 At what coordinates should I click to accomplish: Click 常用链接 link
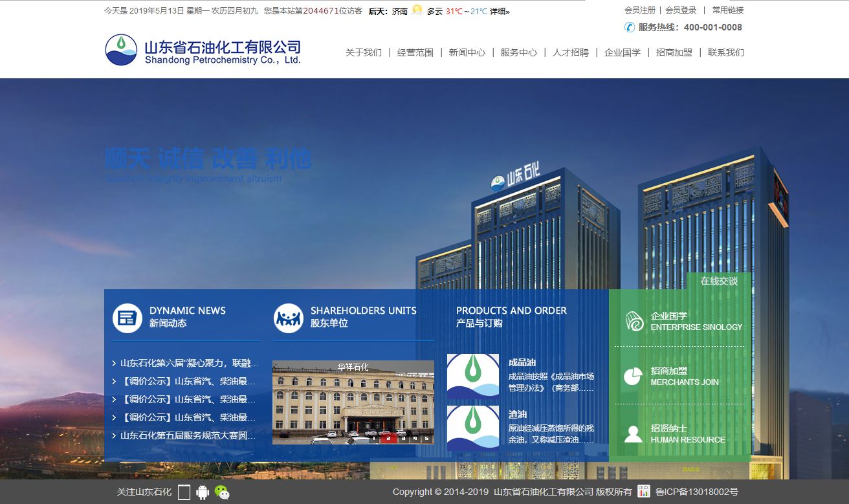click(x=728, y=10)
